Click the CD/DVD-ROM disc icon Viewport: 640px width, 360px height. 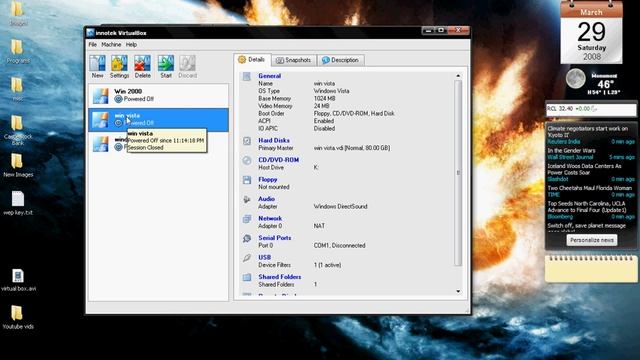[x=247, y=160]
